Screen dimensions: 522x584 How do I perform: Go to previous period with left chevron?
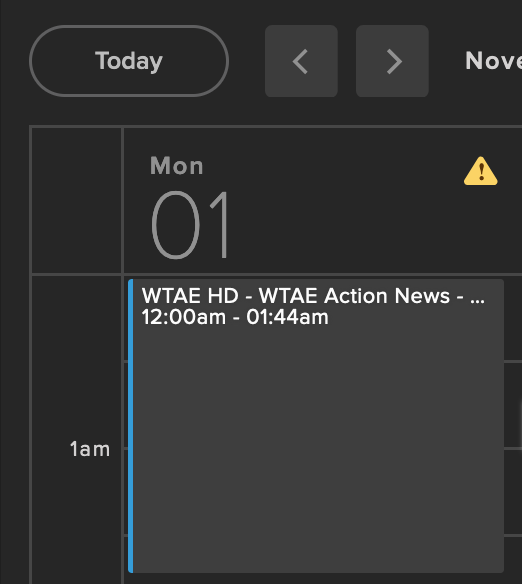tap(301, 61)
